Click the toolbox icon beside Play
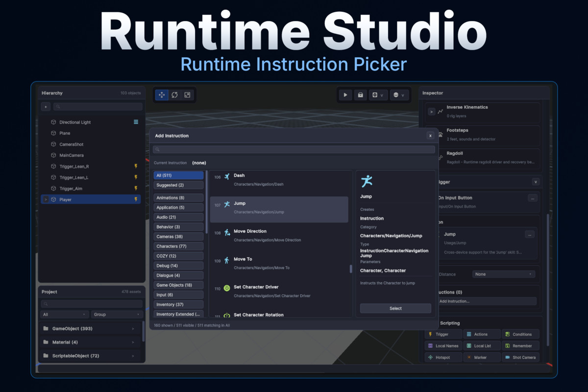588x392 pixels. click(x=361, y=95)
